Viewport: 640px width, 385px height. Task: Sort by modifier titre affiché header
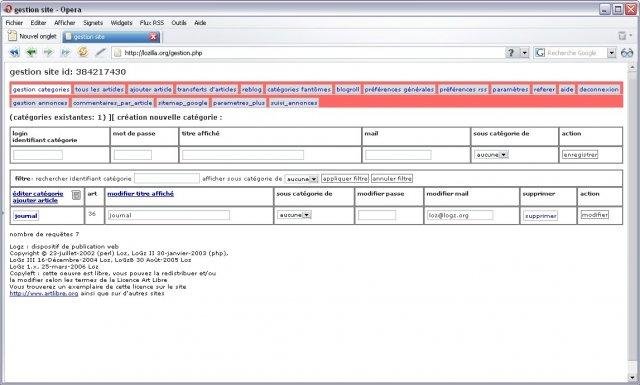pyautogui.click(x=140, y=194)
